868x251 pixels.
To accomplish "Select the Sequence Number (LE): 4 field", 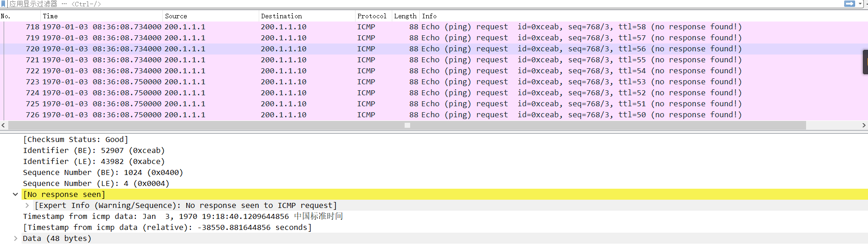I will pos(96,183).
